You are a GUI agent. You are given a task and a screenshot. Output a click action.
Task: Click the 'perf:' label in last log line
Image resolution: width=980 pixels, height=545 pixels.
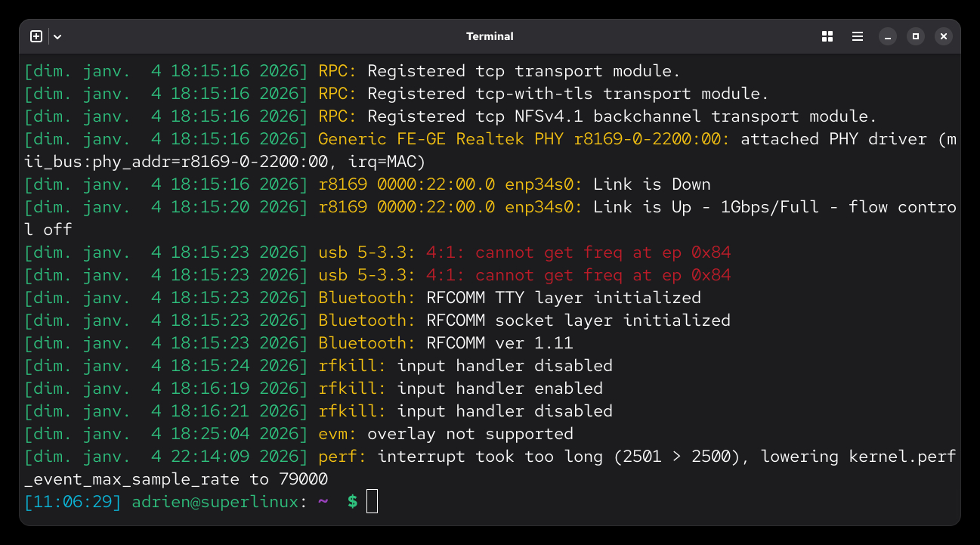[342, 457]
